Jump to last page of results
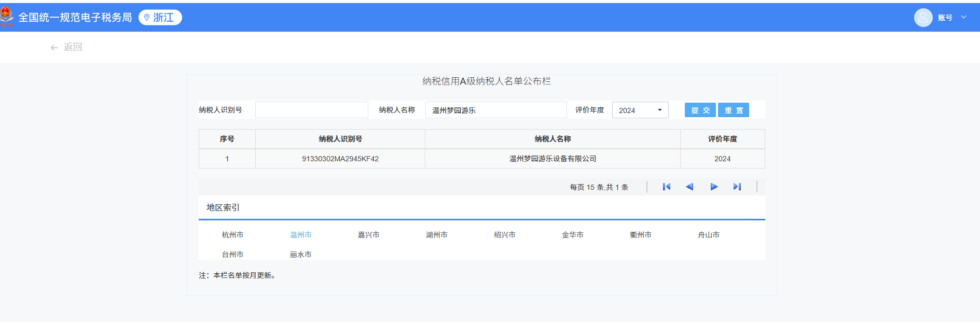Image resolution: width=980 pixels, height=322 pixels. point(737,187)
